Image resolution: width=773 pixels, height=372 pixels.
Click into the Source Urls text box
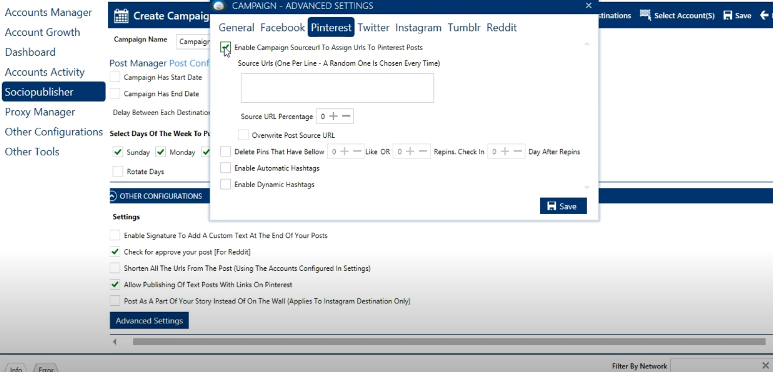pos(337,88)
